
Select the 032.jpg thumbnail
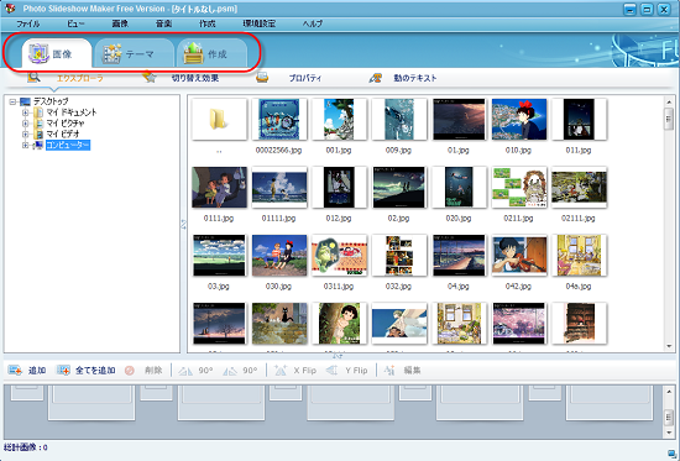tap(399, 255)
